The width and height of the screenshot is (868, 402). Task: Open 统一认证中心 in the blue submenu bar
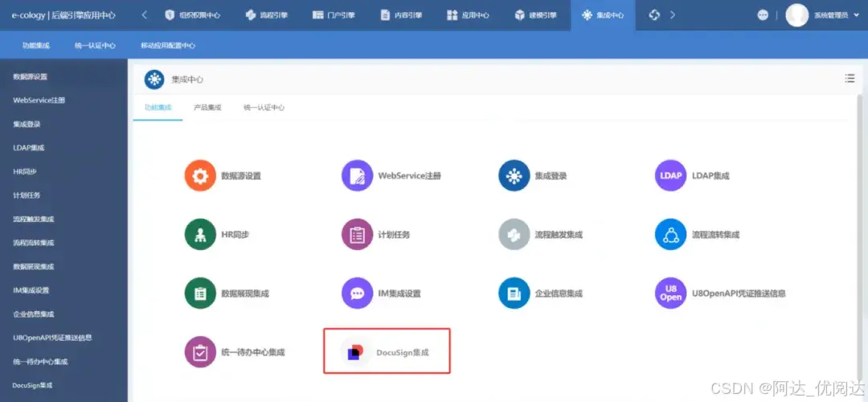[x=95, y=45]
